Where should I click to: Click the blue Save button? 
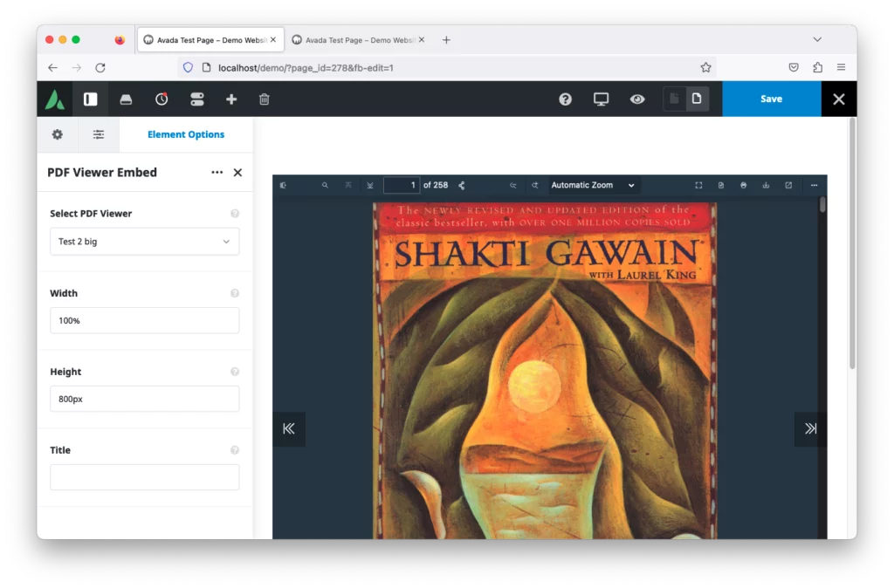[x=771, y=99]
